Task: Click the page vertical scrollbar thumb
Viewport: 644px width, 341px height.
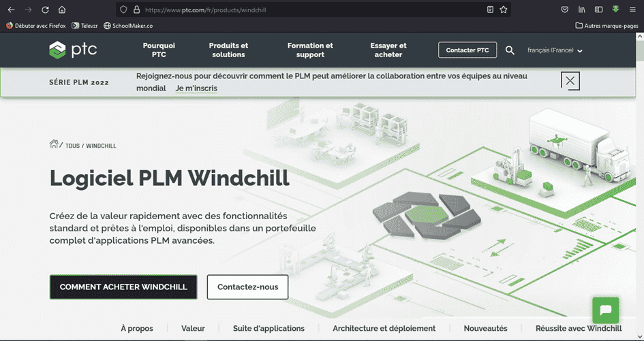Action: 640,50
